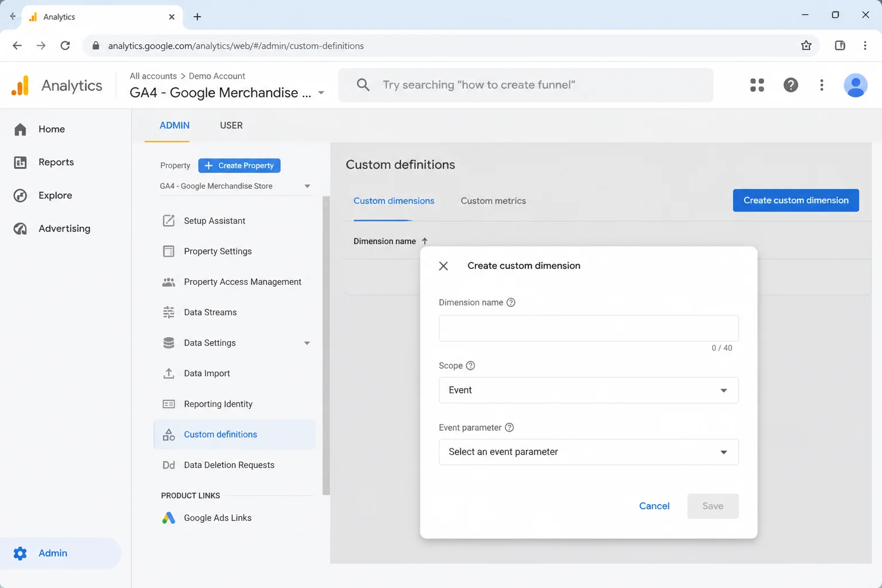The height and width of the screenshot is (588, 882).
Task: Open the GA4 Google Merchandise Store property selector
Action: tap(235, 186)
